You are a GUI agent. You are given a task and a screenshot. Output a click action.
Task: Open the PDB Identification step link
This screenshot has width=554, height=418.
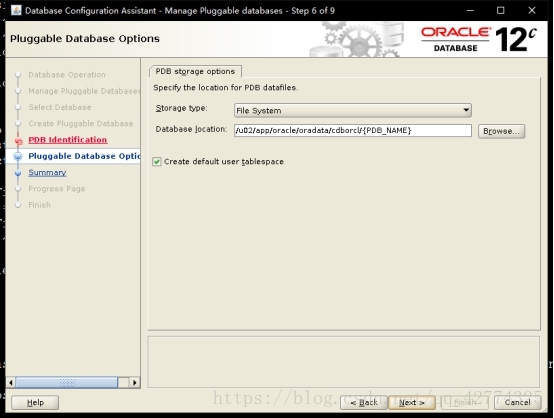[x=67, y=140]
